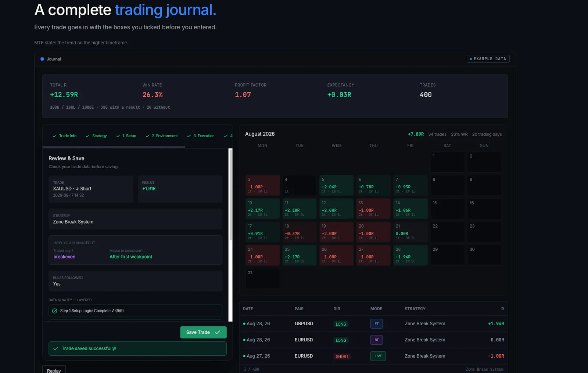Click the check icon in Trade saved successfully banner
The width and height of the screenshot is (588, 373).
pyautogui.click(x=56, y=348)
